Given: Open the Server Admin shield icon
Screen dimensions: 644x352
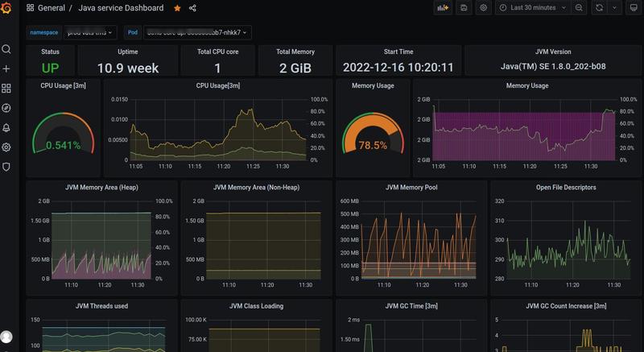Looking at the screenshot, I should pos(6,167).
